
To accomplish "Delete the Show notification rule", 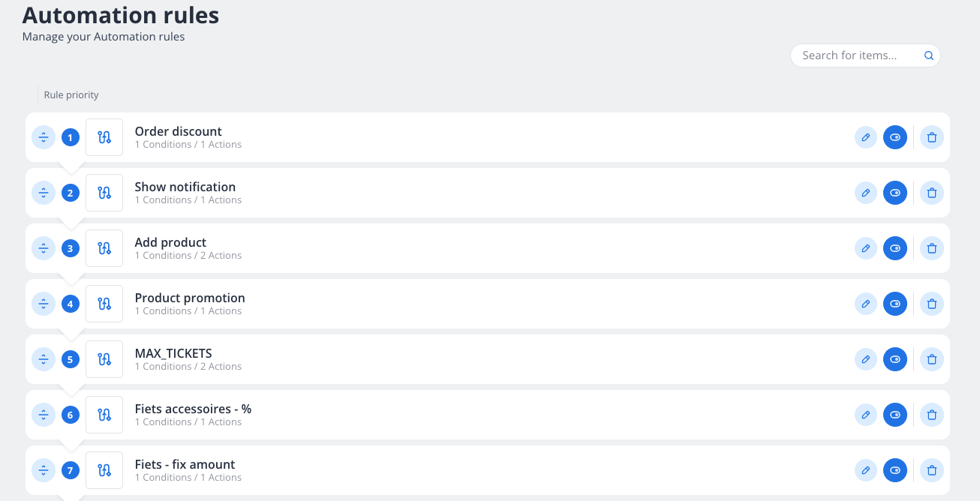I will click(931, 193).
